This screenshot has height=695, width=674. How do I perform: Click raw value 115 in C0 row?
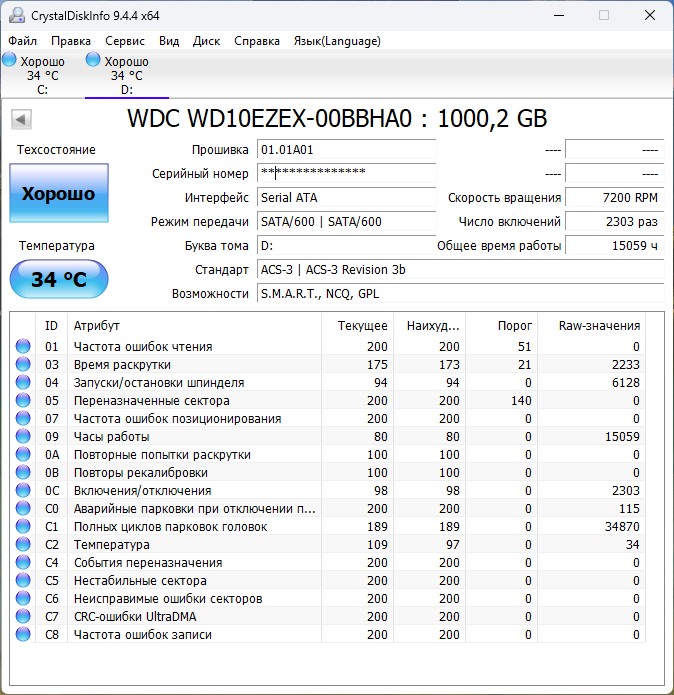629,508
